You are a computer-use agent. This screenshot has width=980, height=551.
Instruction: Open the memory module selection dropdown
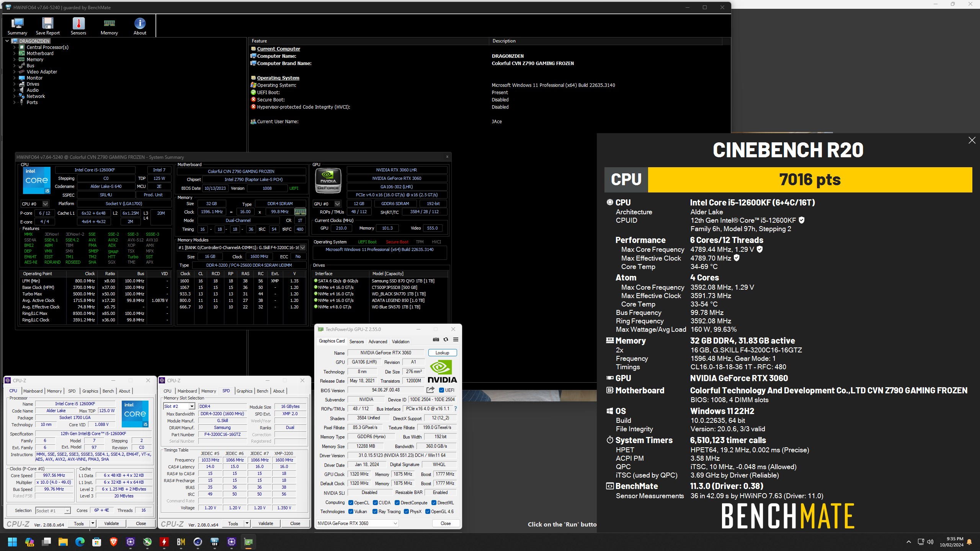[x=302, y=248]
